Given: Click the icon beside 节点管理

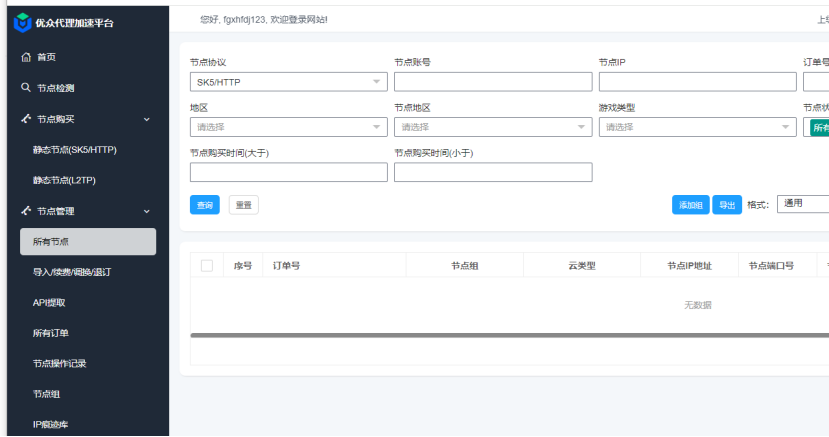Looking at the screenshot, I should point(26,211).
